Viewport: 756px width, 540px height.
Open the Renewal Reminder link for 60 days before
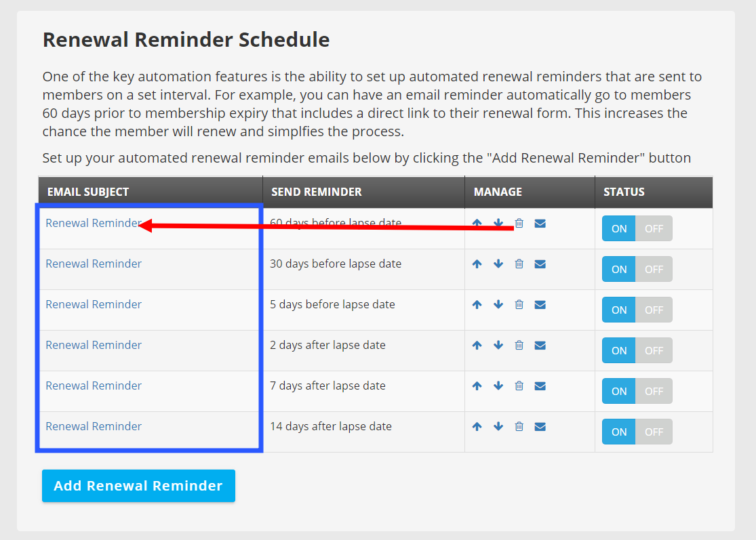tap(94, 223)
